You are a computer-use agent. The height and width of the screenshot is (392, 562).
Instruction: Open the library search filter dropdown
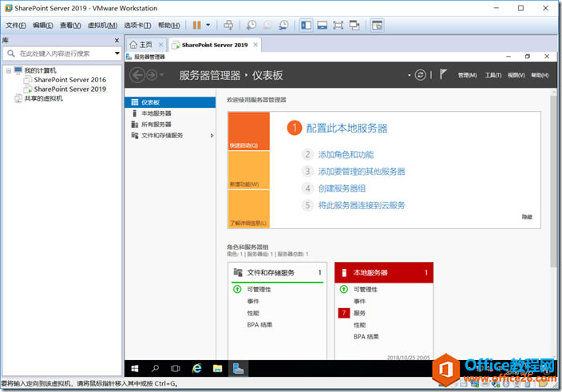coord(117,53)
